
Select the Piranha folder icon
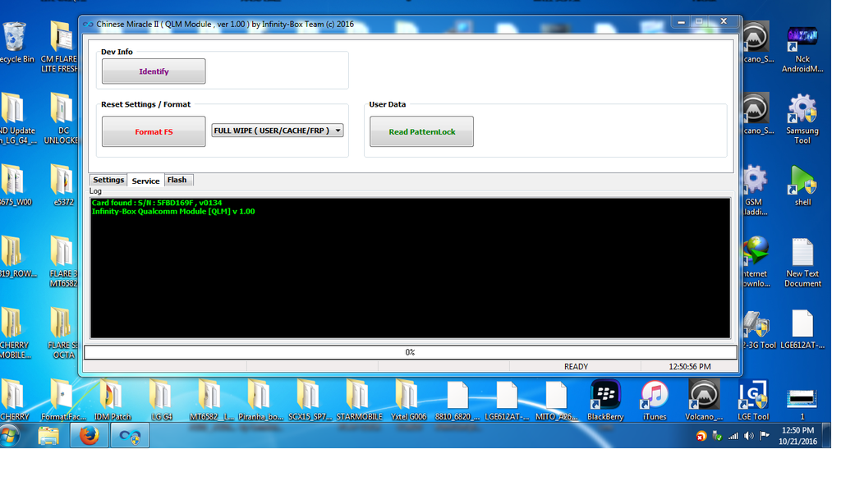pyautogui.click(x=260, y=400)
